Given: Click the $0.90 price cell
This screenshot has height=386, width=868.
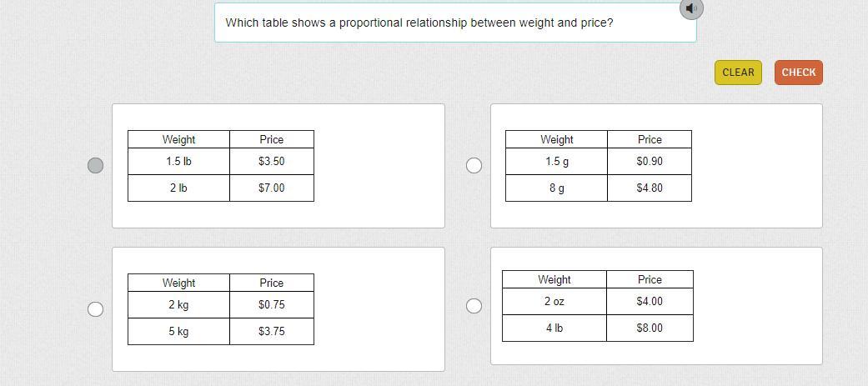Looking at the screenshot, I should coord(650,161).
